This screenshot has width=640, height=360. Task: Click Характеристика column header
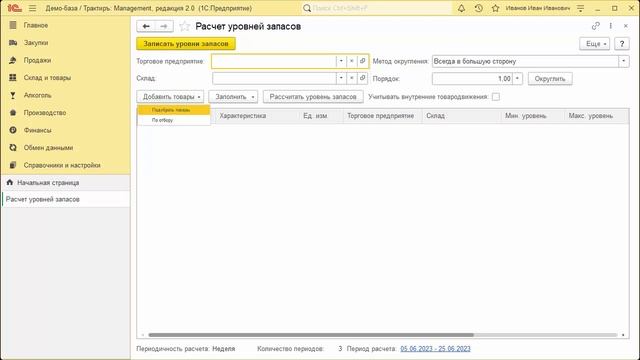258,116
